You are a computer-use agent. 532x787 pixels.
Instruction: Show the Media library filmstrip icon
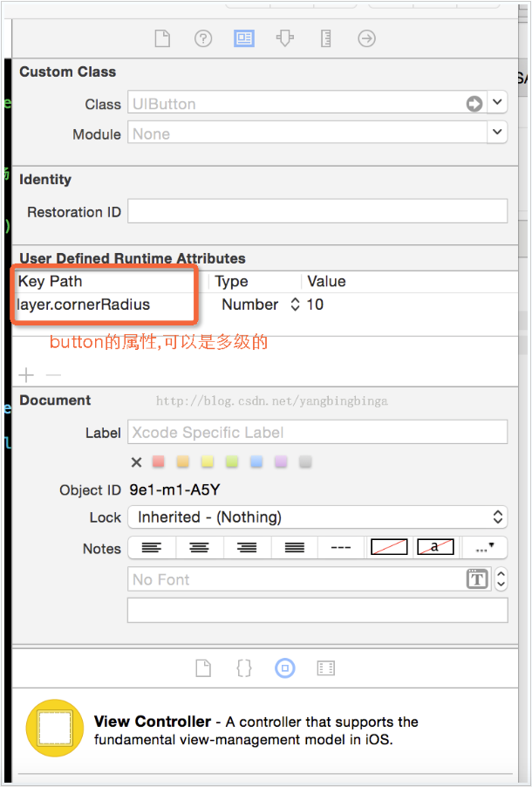[x=325, y=668]
